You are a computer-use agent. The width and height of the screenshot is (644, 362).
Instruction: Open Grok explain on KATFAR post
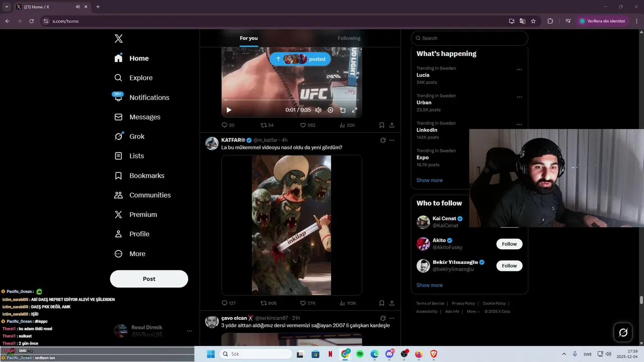pyautogui.click(x=383, y=140)
